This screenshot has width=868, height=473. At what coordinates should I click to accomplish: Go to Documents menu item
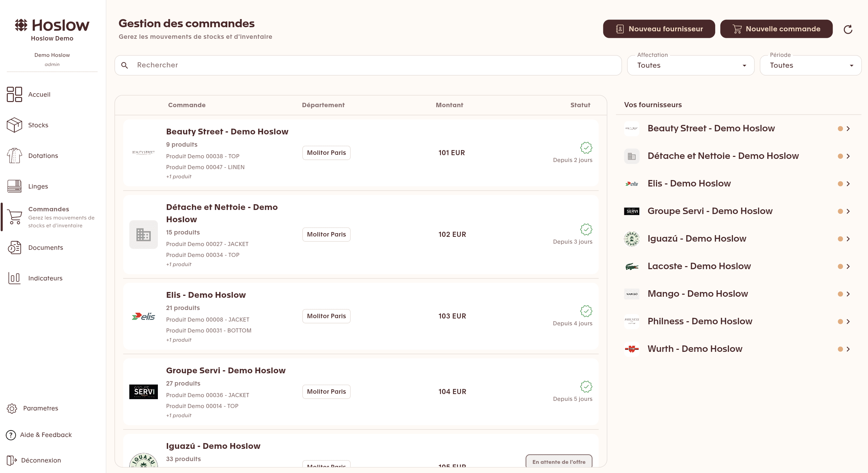(x=46, y=248)
